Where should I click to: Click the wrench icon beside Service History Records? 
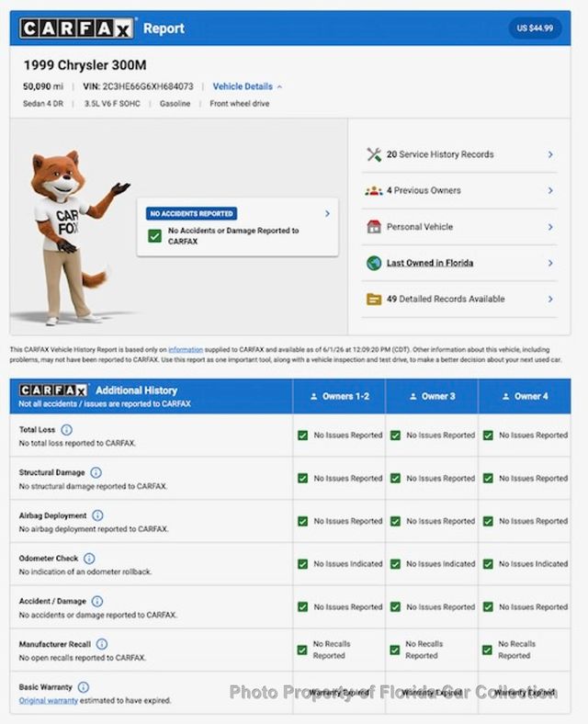[x=373, y=154]
